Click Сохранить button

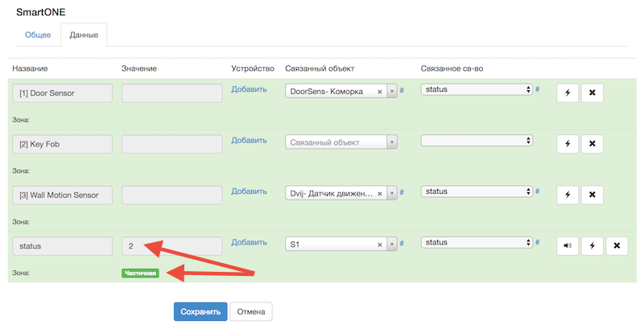[200, 312]
